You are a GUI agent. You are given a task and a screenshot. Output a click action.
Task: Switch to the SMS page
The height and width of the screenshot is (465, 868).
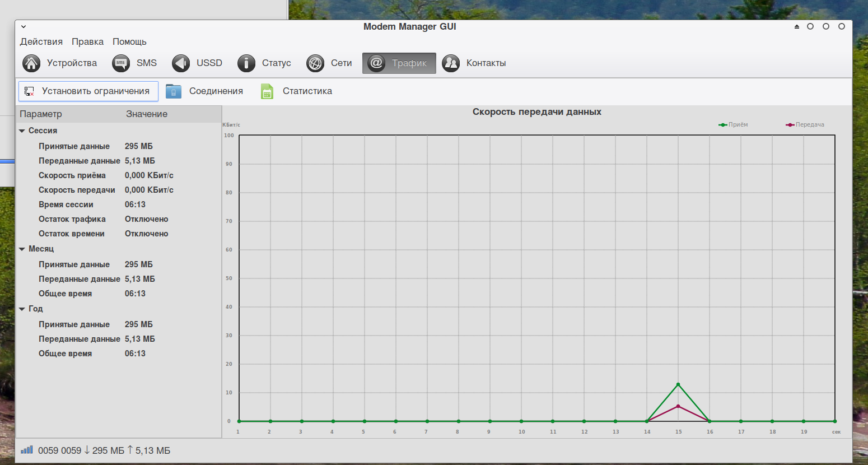134,63
